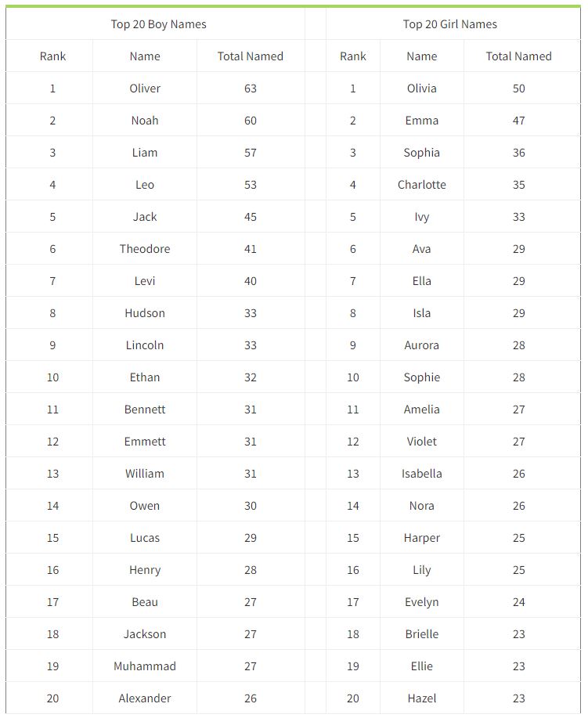Screen dimensions: 588x718
Task: Click the boy name Bennett
Action: coord(145,410)
